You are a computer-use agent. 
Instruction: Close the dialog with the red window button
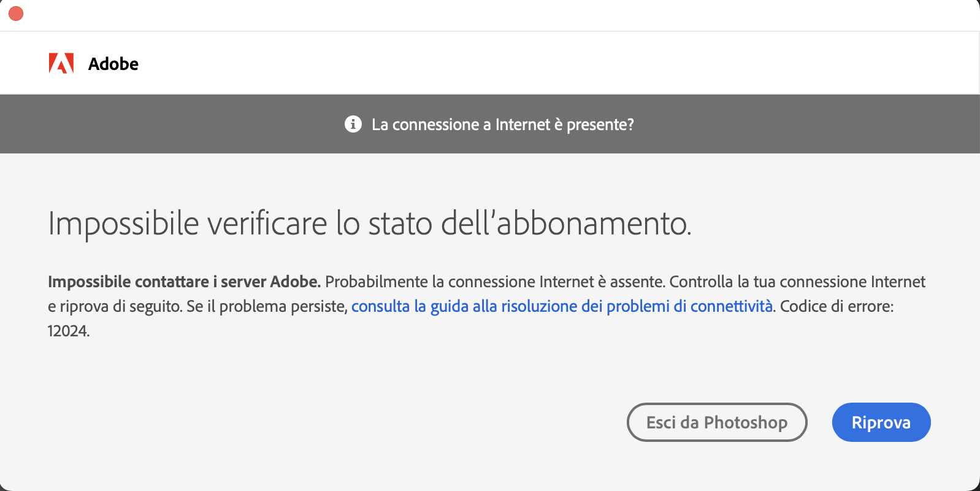(x=16, y=14)
